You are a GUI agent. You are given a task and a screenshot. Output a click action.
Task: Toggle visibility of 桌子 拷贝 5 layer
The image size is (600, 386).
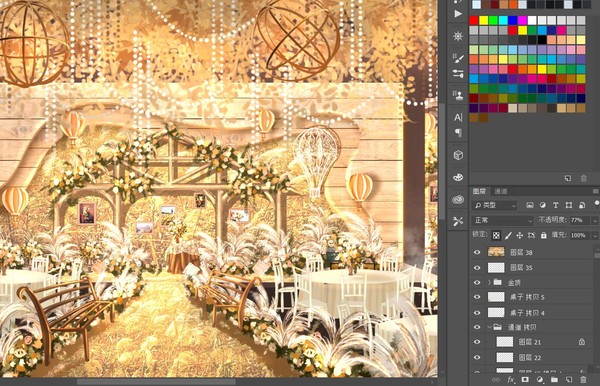(x=477, y=297)
